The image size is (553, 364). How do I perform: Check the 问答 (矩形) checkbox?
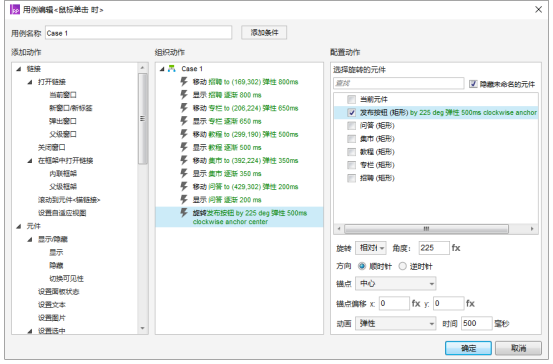351,126
